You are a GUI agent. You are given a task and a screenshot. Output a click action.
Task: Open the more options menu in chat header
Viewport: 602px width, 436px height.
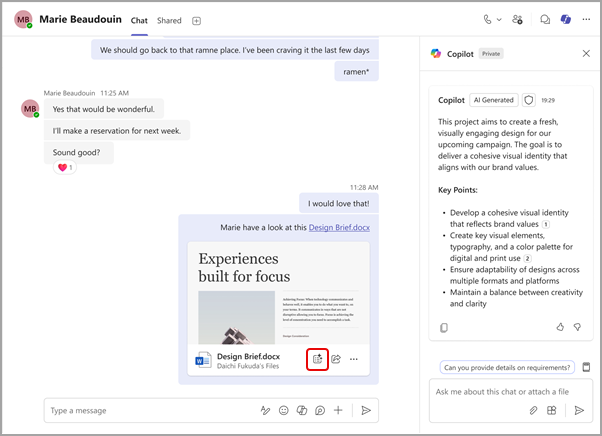(x=586, y=19)
